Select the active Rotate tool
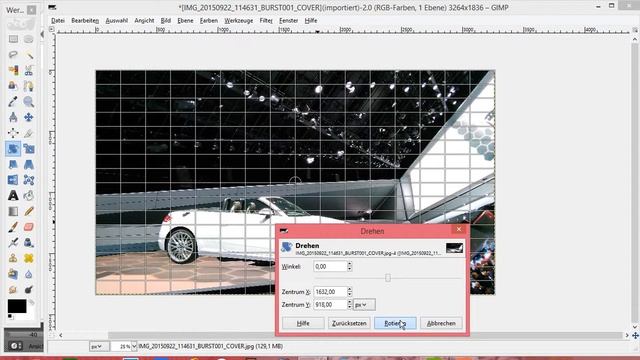This screenshot has width=640, height=360. click(13, 149)
